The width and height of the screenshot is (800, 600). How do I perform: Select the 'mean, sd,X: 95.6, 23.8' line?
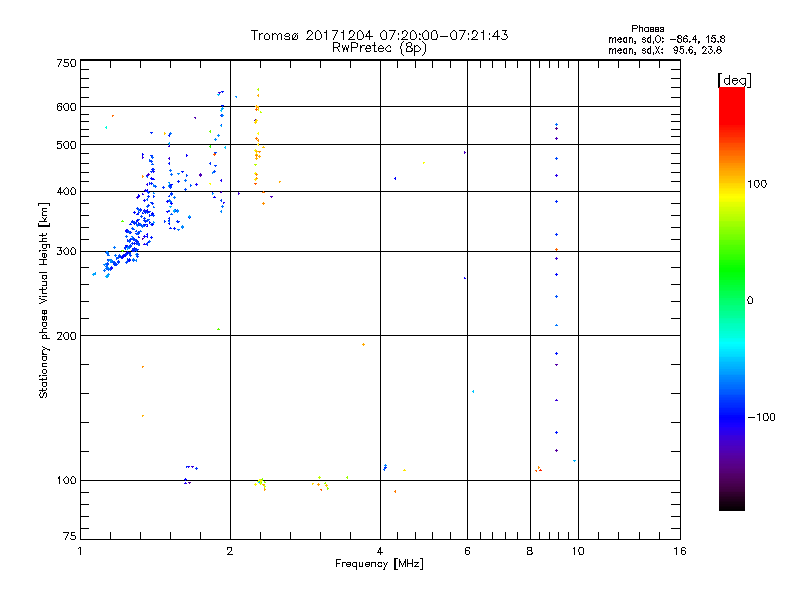[x=665, y=50]
